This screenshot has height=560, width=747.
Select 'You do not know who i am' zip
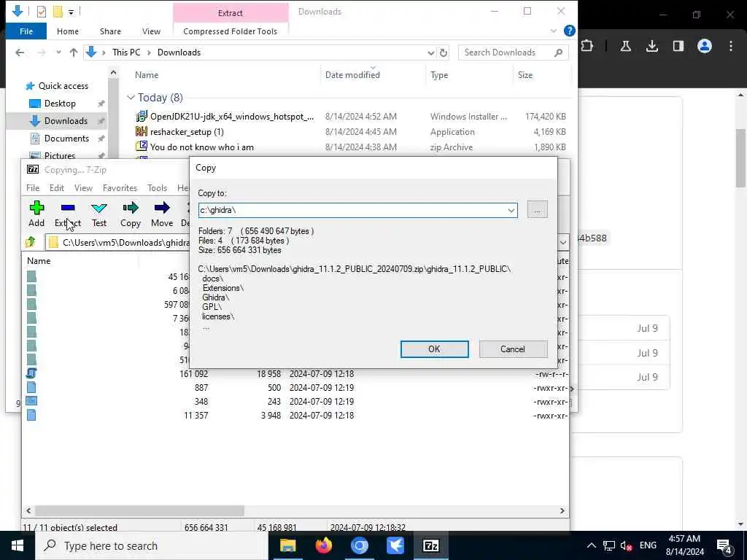[201, 147]
